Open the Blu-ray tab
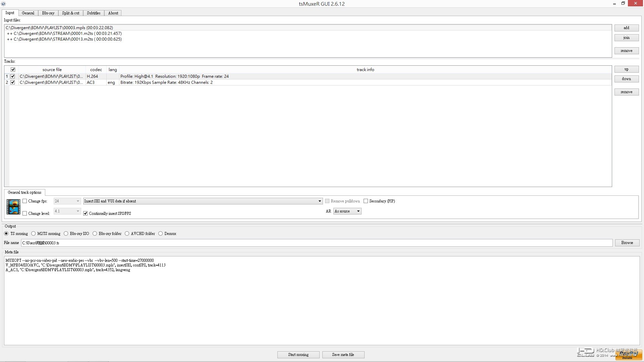The width and height of the screenshot is (644, 362). pos(48,13)
